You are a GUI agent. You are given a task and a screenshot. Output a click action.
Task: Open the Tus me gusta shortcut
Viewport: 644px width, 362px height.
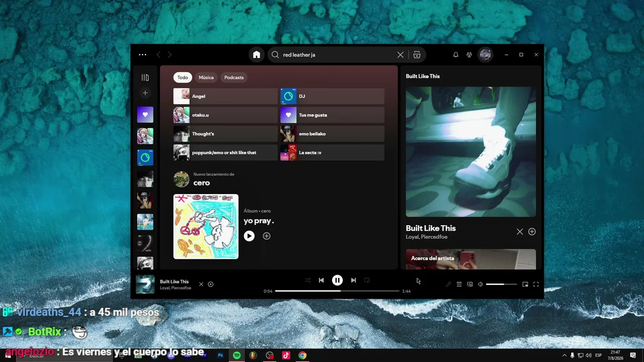[332, 115]
